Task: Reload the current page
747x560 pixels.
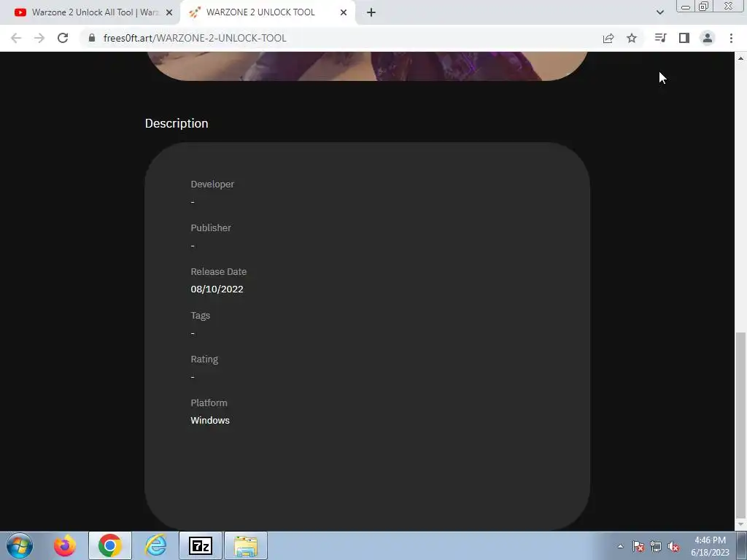Action: (63, 38)
